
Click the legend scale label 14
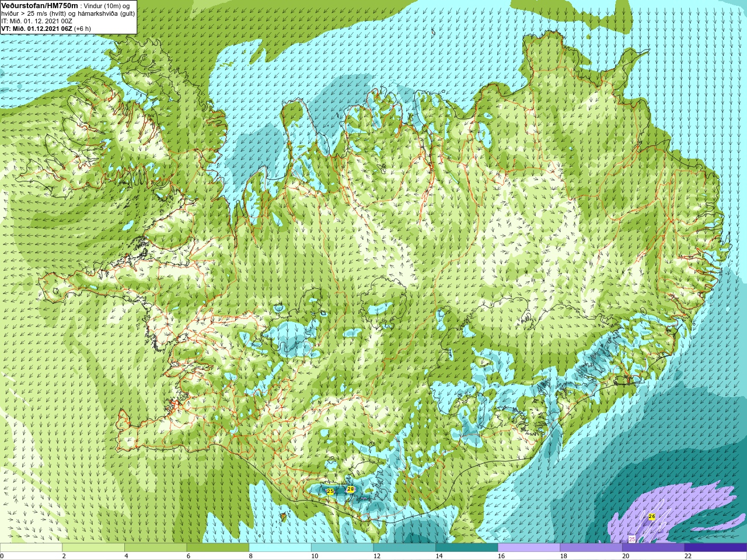[439, 556]
